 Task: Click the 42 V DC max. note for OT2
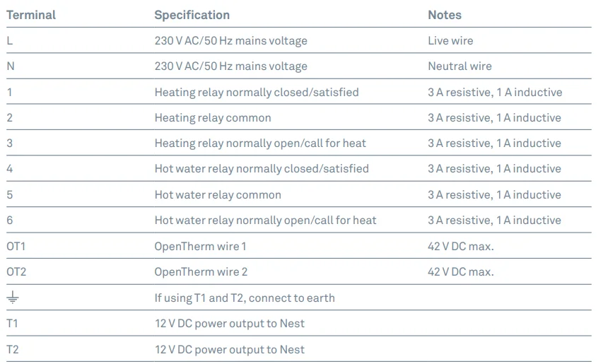click(x=460, y=272)
